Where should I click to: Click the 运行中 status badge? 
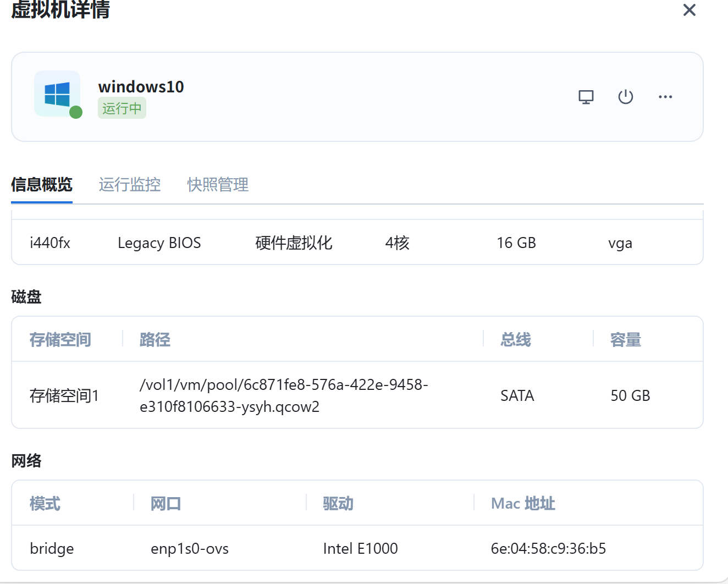(x=122, y=108)
